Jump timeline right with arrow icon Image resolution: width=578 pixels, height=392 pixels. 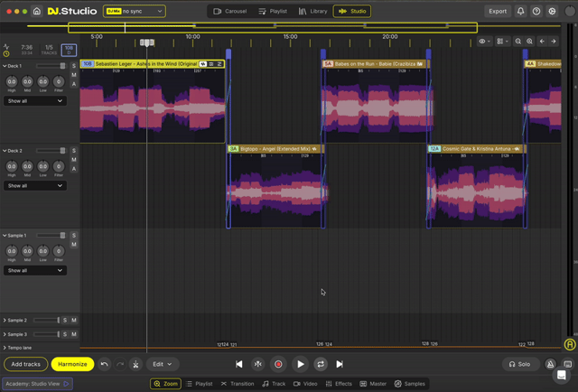pos(554,42)
